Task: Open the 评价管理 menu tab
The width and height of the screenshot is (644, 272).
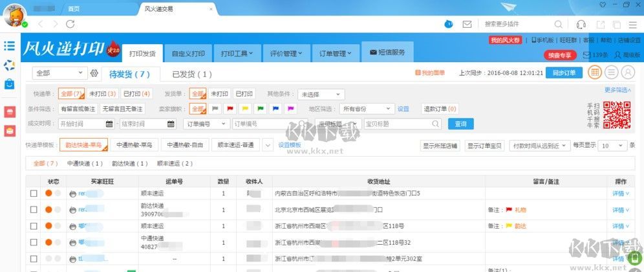Action: 286,54
